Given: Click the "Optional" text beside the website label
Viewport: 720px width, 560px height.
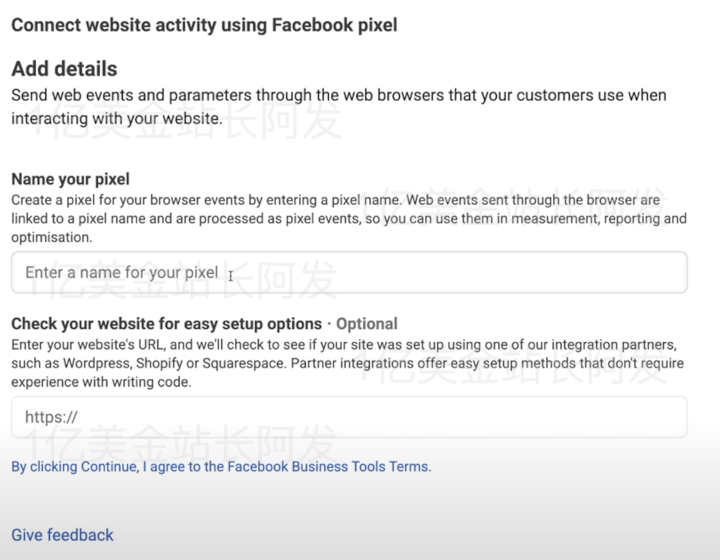Looking at the screenshot, I should pos(367,324).
